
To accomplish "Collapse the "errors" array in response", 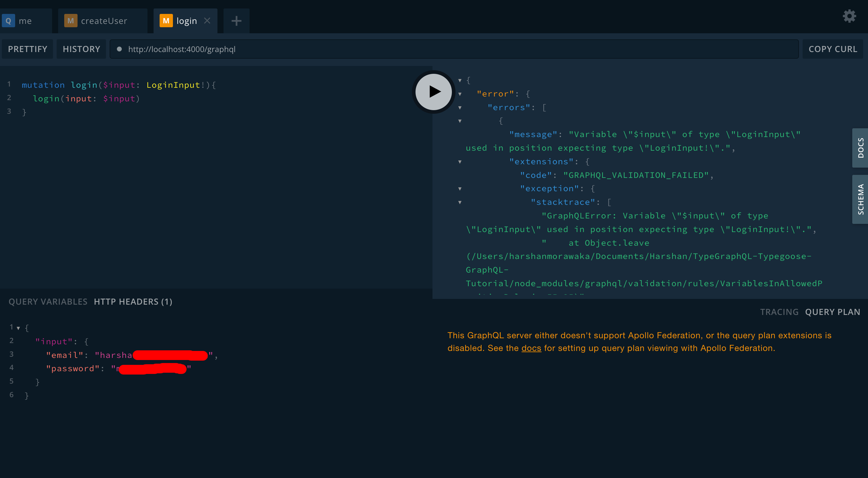I will click(460, 108).
